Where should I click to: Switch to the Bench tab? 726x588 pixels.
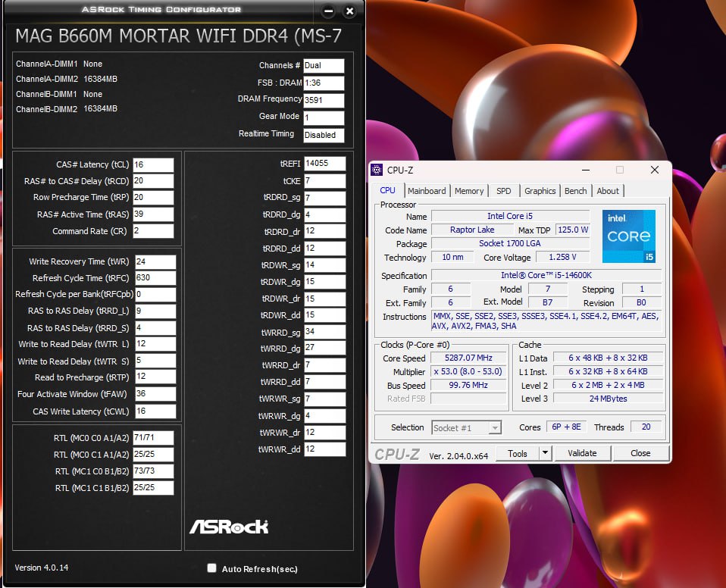[575, 191]
